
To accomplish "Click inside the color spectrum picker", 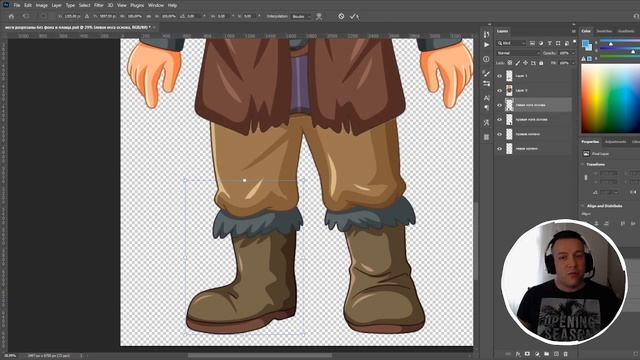I will point(611,98).
